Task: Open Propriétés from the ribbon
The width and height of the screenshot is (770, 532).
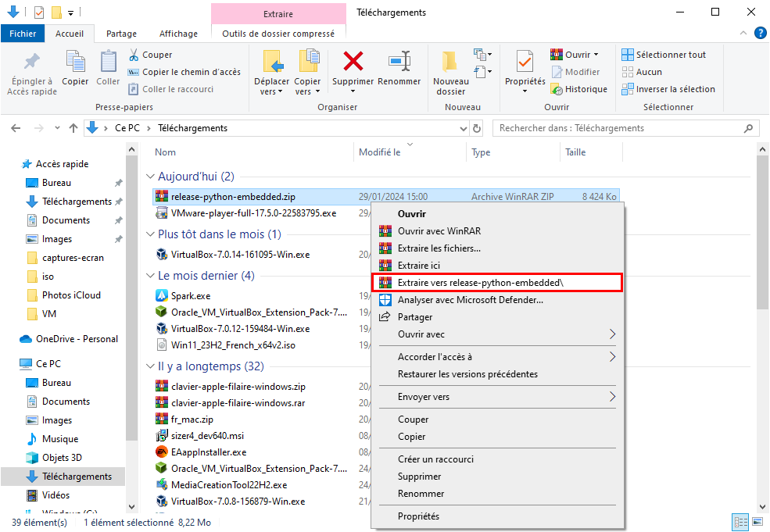Action: point(525,72)
